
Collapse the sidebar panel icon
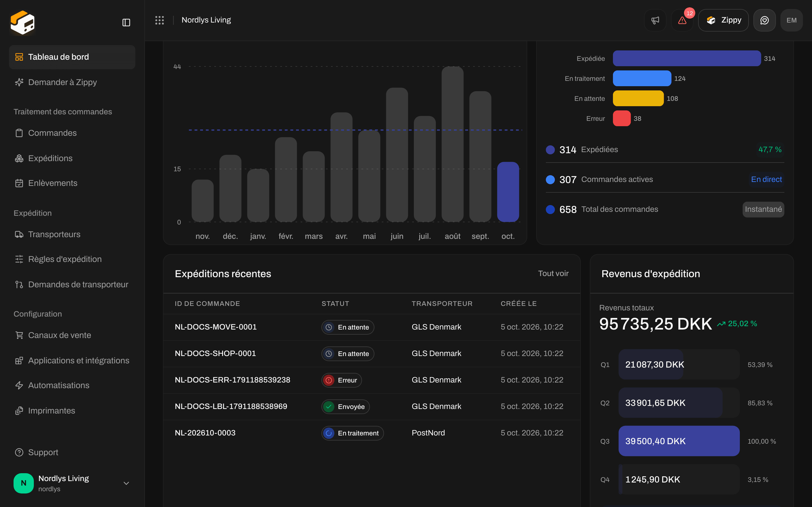click(x=126, y=23)
